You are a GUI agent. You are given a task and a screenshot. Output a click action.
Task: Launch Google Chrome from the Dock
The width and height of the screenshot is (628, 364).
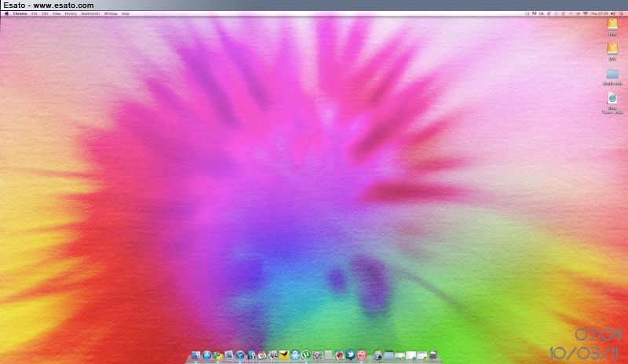point(217,356)
